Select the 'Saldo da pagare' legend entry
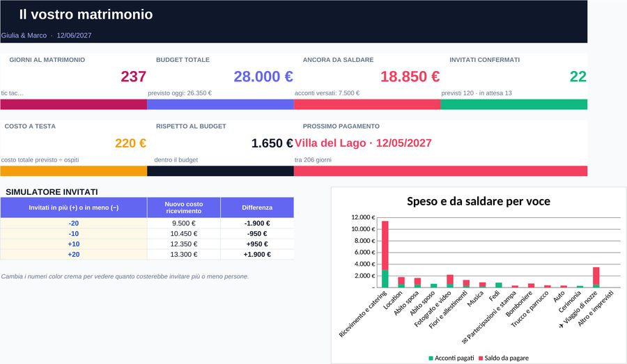The width and height of the screenshot is (627, 364). click(504, 358)
